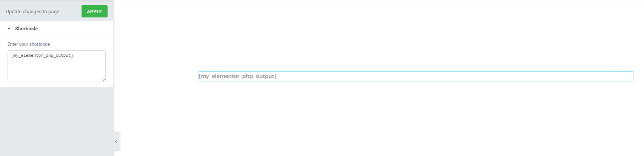Viewport: 644px width, 156px height.
Task: Click the panel header area beside APPLY
Action: 70,11
